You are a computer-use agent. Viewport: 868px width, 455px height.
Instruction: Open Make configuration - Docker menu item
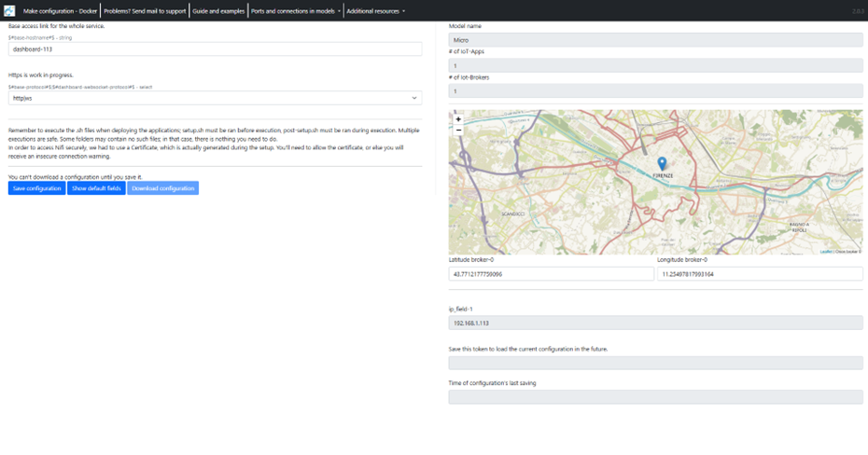(61, 10)
